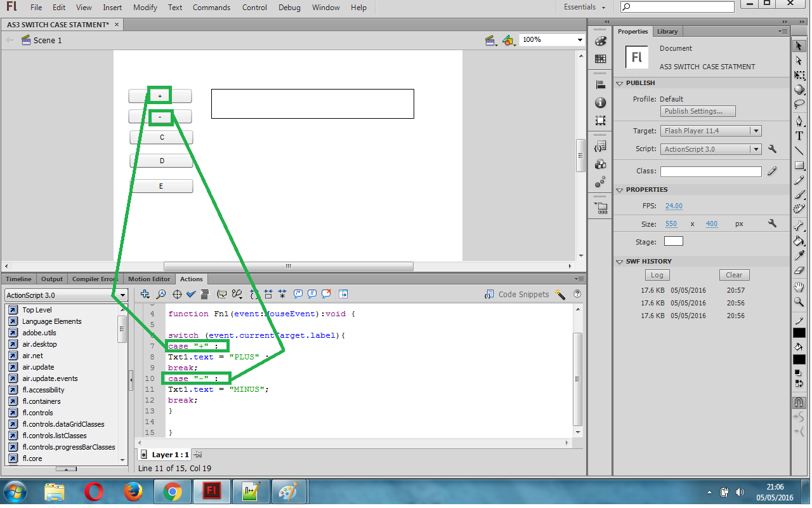Open the Target Flash Player dropdown
Image resolution: width=812 pixels, height=508 pixels.
click(710, 131)
